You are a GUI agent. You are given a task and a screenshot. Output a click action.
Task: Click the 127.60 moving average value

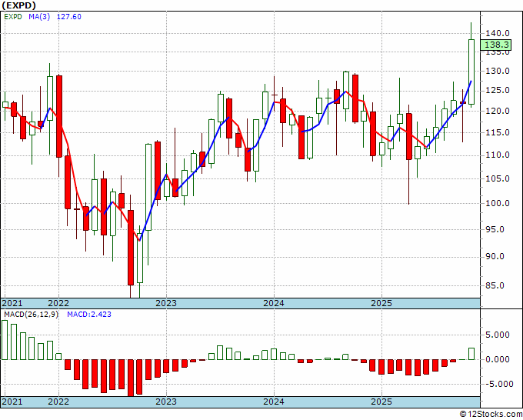click(x=68, y=17)
